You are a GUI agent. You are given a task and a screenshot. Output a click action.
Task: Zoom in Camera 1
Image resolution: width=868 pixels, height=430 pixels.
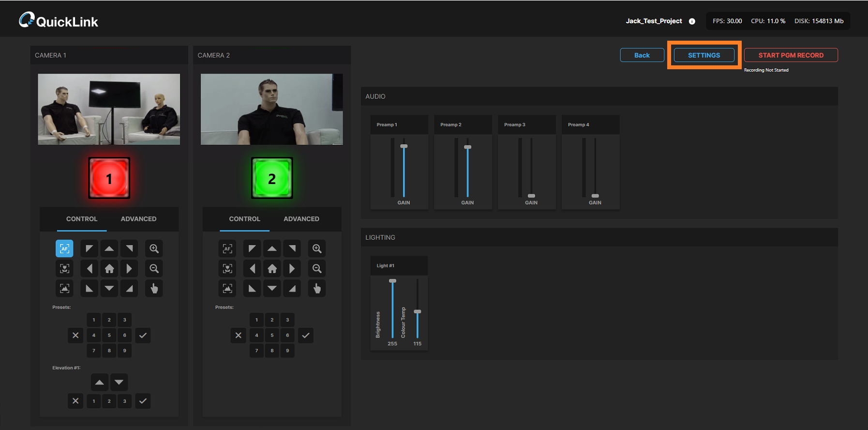coord(154,248)
